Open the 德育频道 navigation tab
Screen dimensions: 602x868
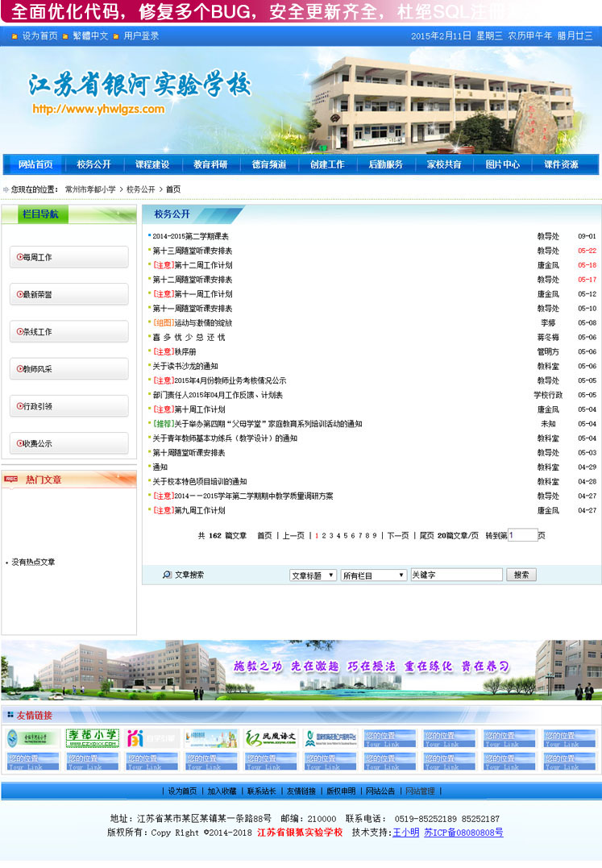[269, 164]
